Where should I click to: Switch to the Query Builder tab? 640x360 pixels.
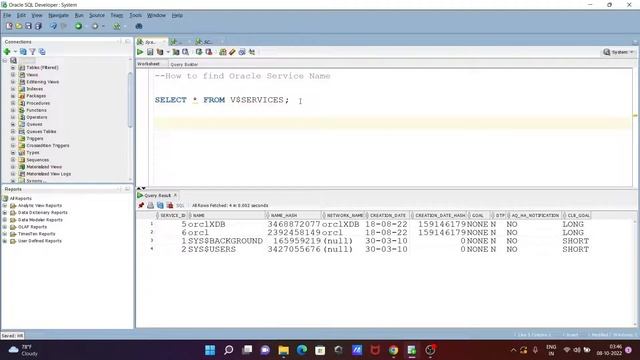pos(184,64)
